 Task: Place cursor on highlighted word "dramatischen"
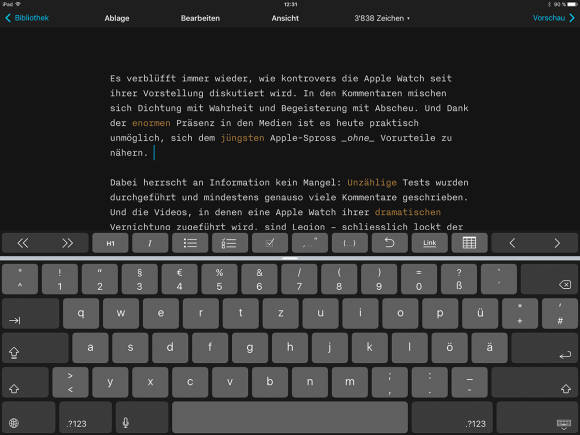408,212
